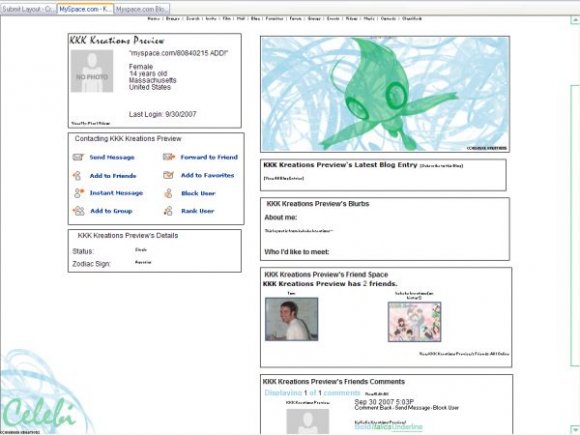Click the Forward to Friend icon
This screenshot has width=580, height=435.
(169, 157)
